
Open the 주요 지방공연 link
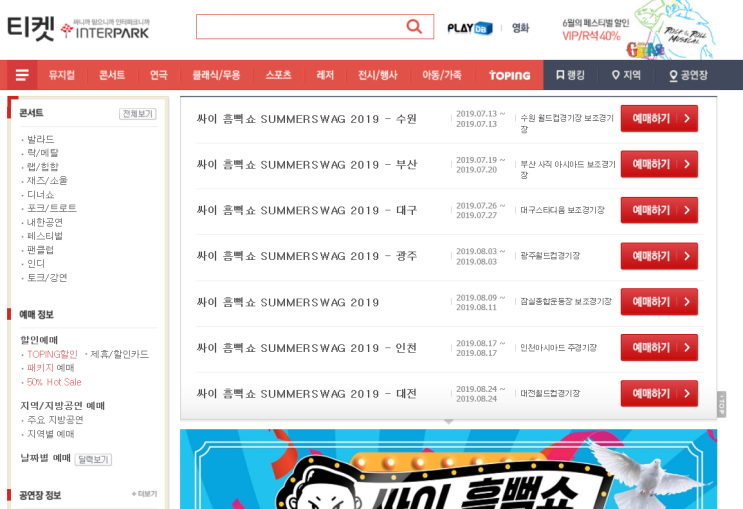point(55,419)
